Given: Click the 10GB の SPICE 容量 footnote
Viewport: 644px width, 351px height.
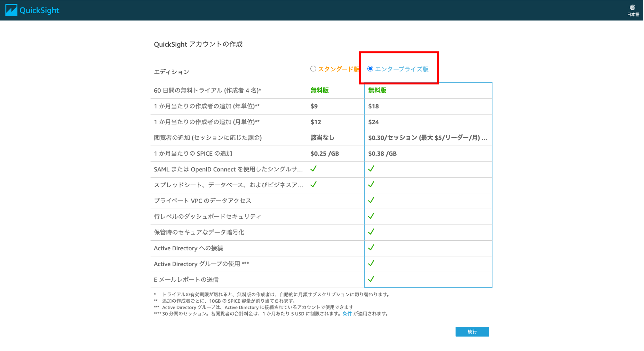Looking at the screenshot, I should click(229, 301).
